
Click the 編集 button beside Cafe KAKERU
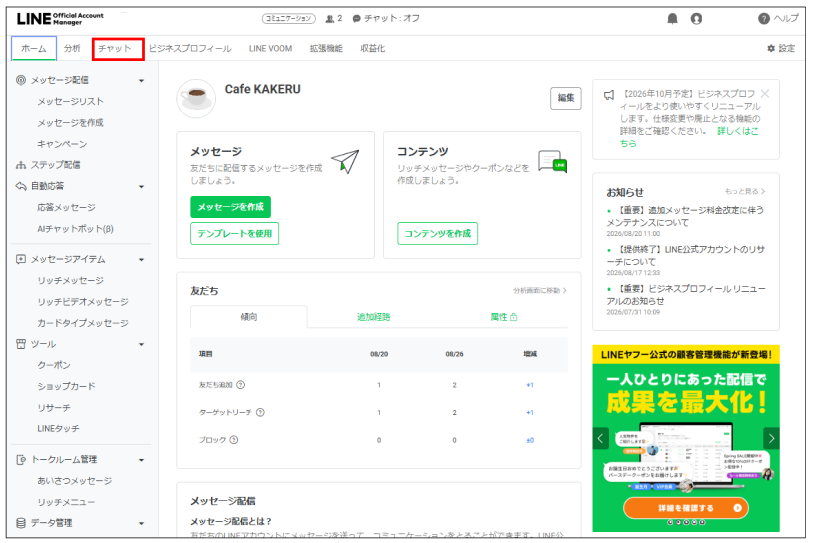[566, 98]
